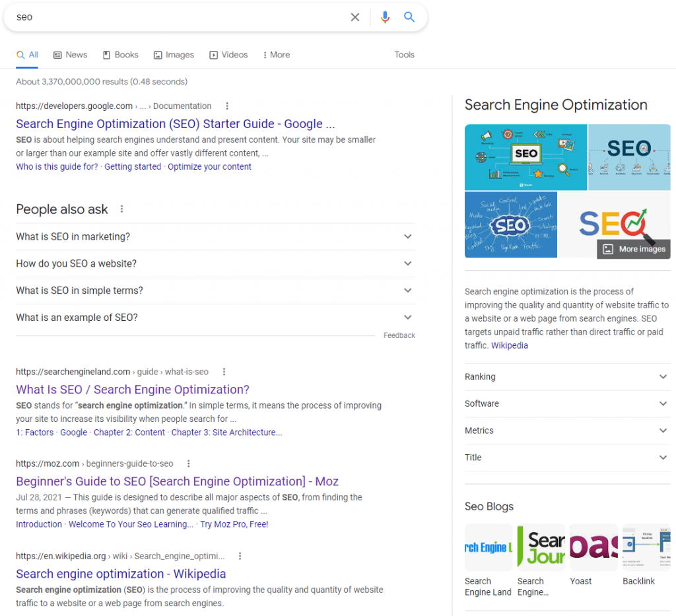Switch to the Images search tab
Image resolution: width=676 pixels, height=616 pixels.
click(174, 55)
